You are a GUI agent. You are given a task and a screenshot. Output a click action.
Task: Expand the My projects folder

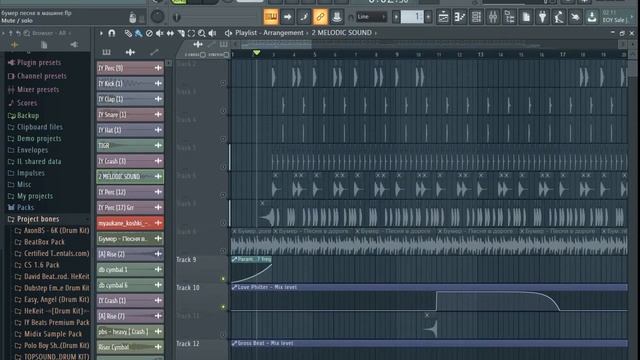(31, 196)
